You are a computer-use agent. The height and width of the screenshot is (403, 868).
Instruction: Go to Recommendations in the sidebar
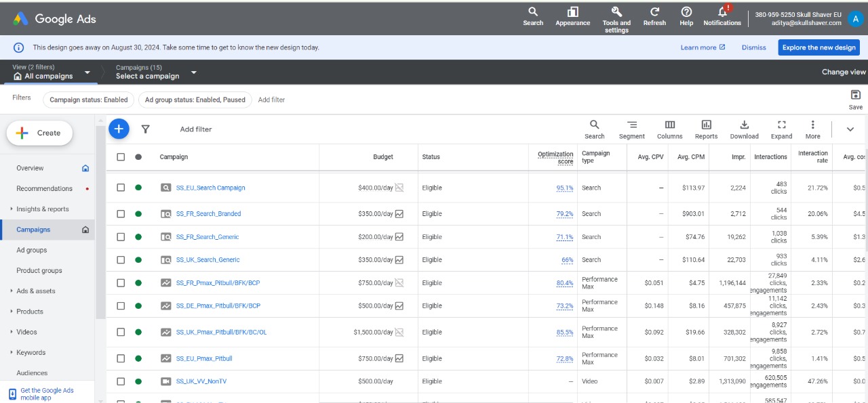pos(44,189)
